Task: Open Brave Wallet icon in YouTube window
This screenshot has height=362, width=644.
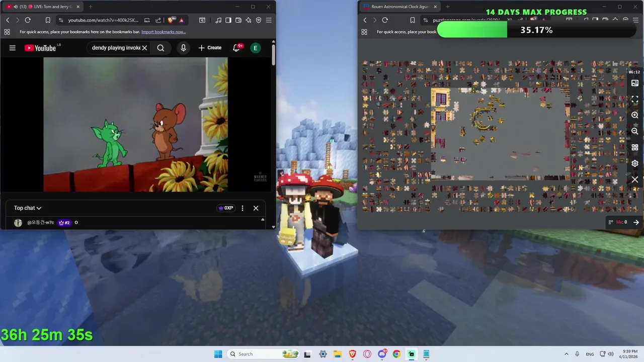Action: coord(238,20)
